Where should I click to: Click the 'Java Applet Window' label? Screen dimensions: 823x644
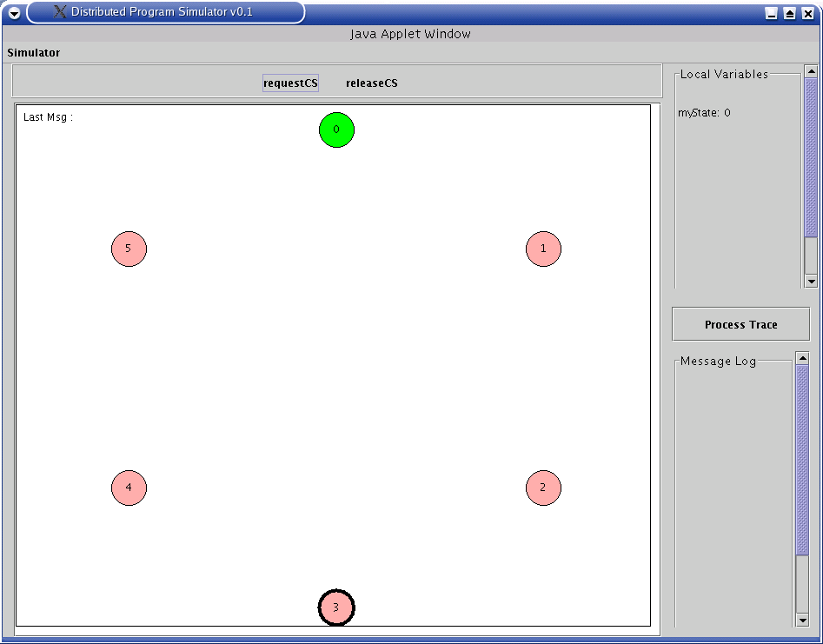pos(410,34)
